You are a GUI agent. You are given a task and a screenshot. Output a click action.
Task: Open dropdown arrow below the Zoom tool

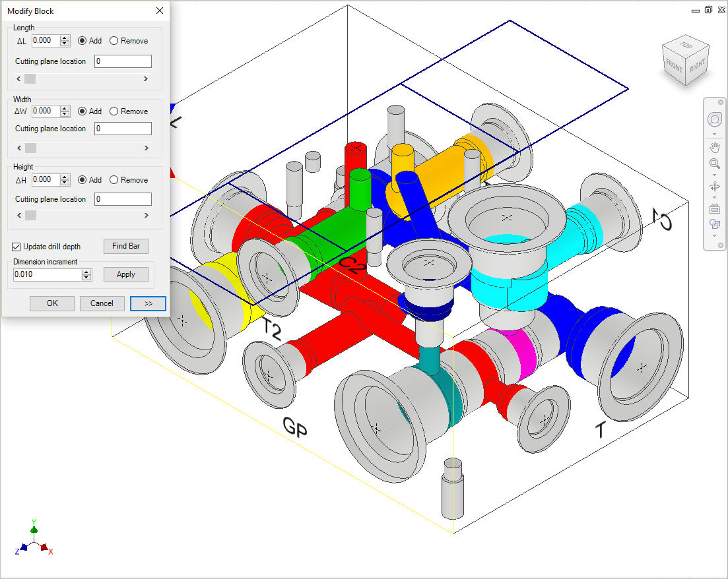coord(714,175)
